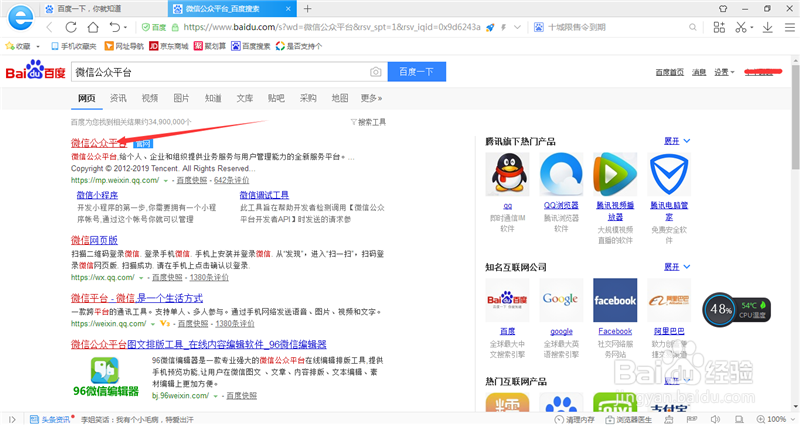
Task: Select the 地图 search tab
Action: point(339,98)
